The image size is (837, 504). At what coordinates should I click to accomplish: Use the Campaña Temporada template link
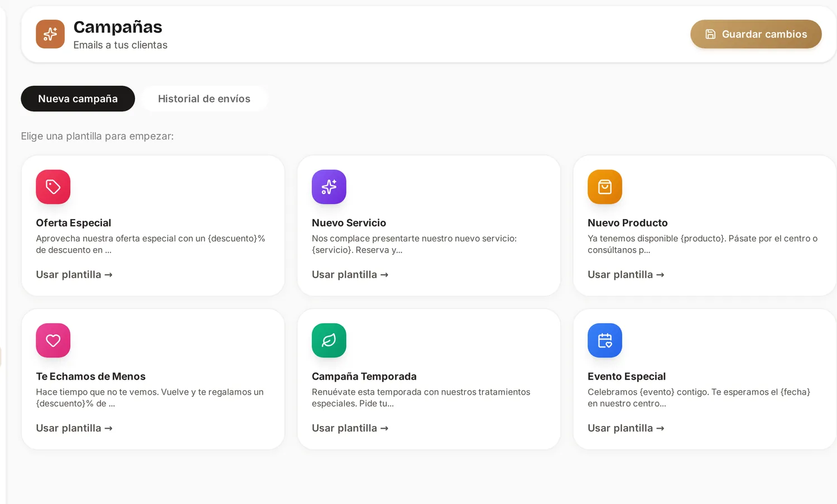(350, 428)
